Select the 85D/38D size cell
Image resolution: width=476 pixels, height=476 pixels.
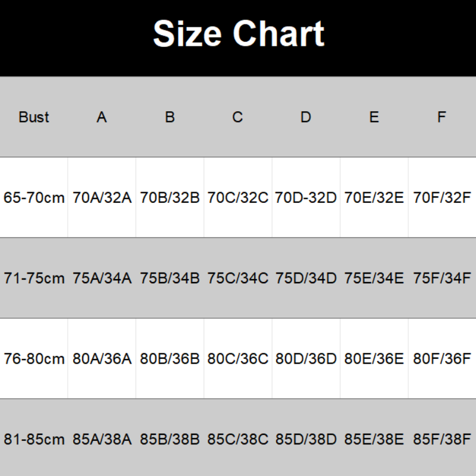[x=306, y=440]
